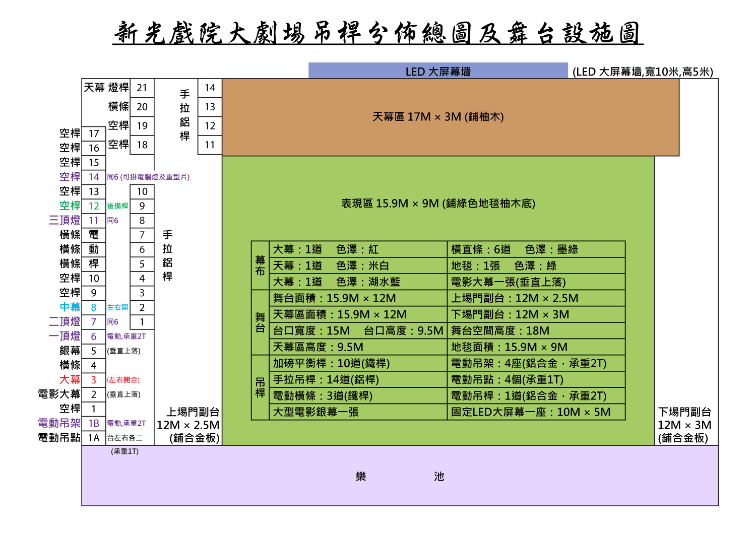Click the 電影大幕 label
Image resolution: width=756 pixels, height=534 pixels.
(x=59, y=394)
